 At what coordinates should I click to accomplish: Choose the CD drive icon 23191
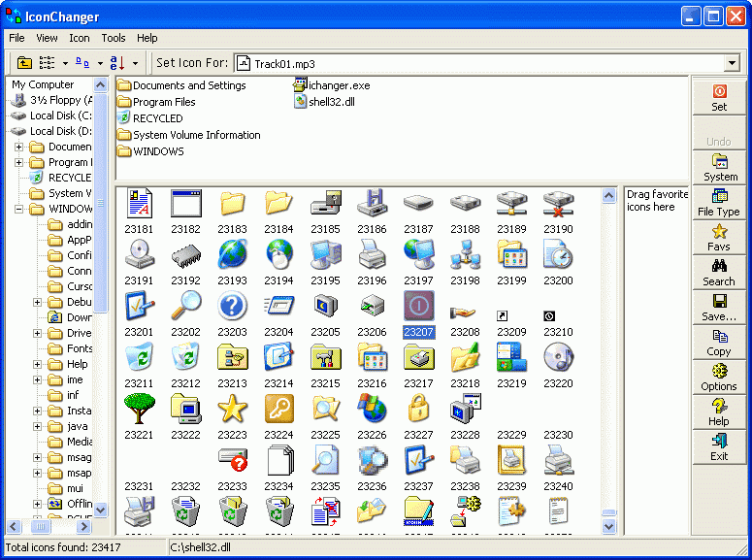tap(139, 254)
